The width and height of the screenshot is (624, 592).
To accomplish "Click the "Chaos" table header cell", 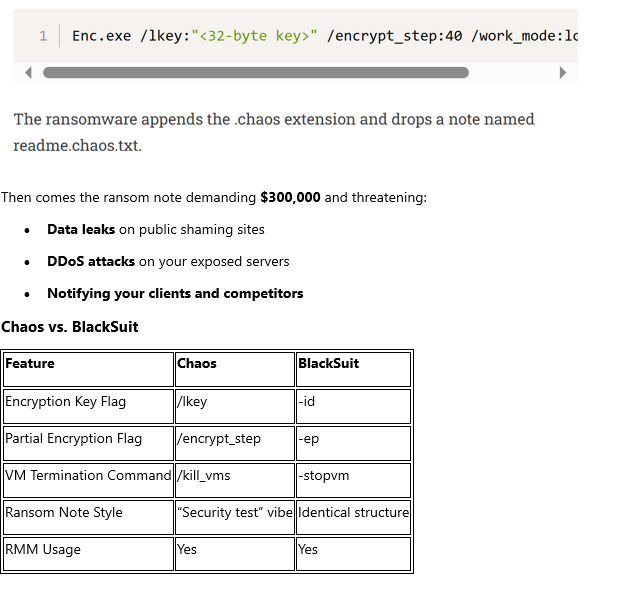I will click(235, 369).
